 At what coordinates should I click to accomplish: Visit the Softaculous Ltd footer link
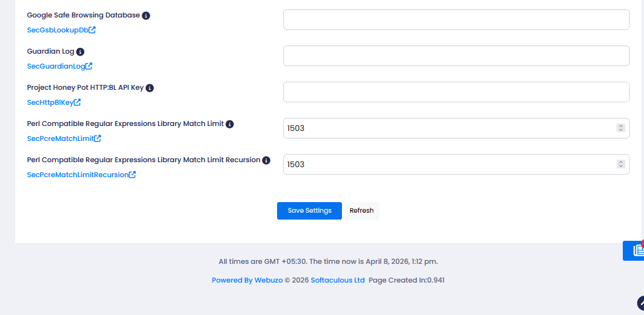338,281
